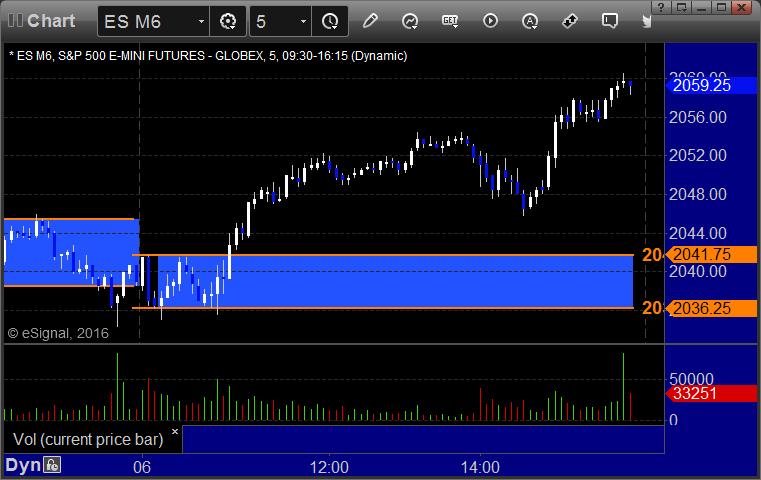Click the play replay button
Screen dimensions: 761x480
(x=490, y=21)
